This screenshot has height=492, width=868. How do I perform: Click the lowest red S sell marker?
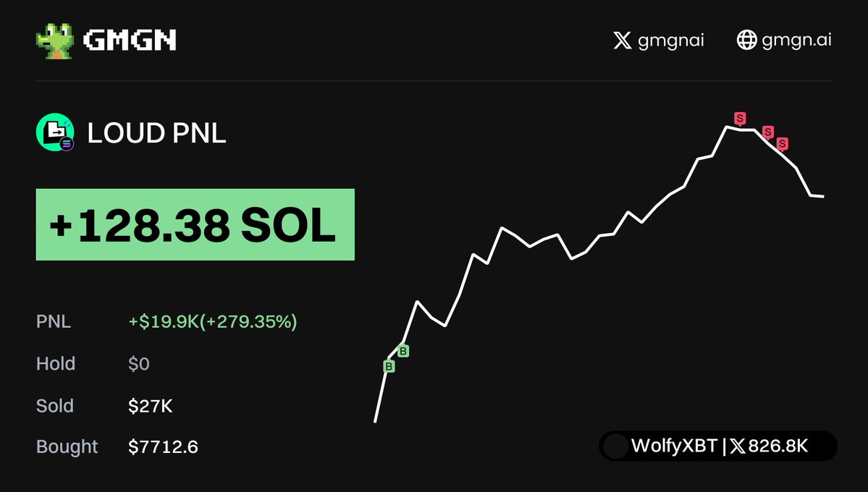pyautogui.click(x=782, y=144)
